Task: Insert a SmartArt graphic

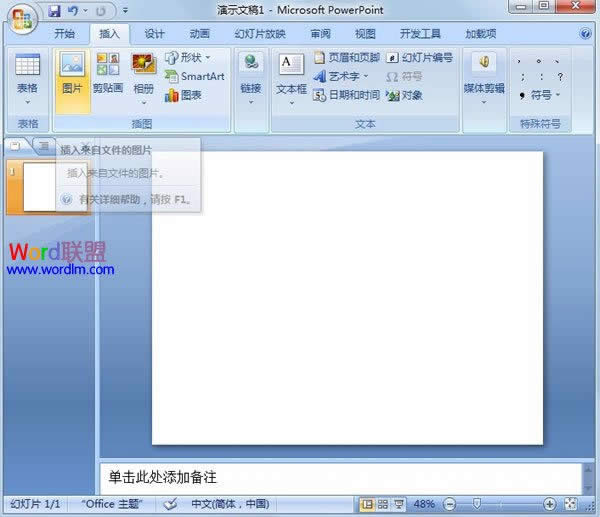Action: [x=195, y=76]
